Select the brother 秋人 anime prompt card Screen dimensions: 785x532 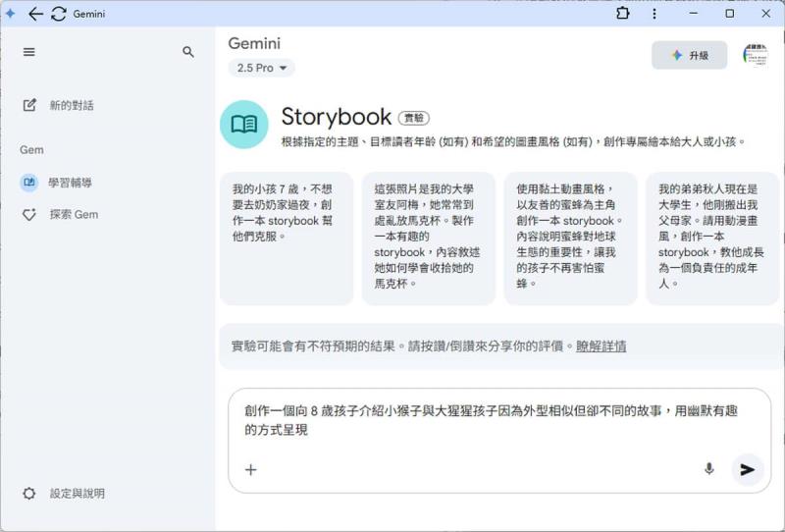(712, 239)
